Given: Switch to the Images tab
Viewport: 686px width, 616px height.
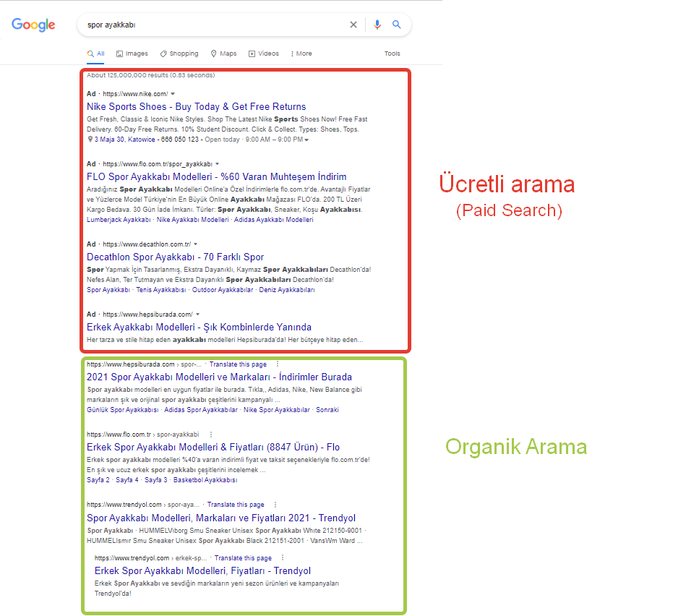Looking at the screenshot, I should coord(132,54).
